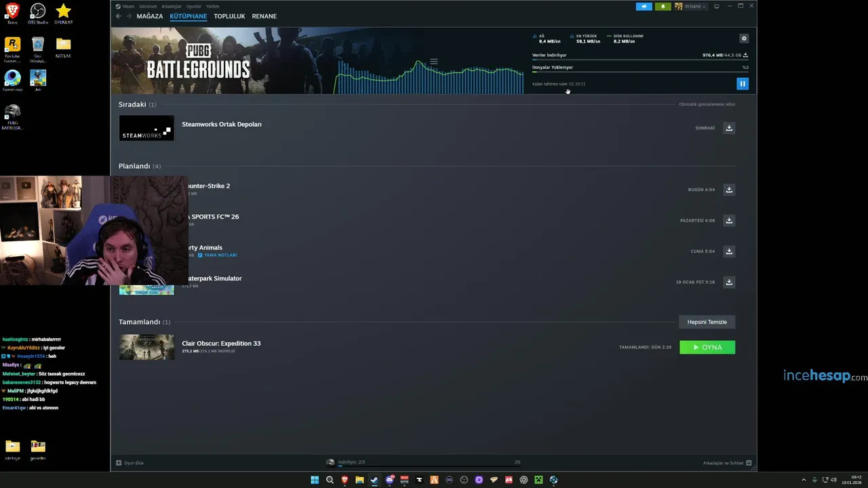Open the Oyunlar menu
Image resolution: width=868 pixels, height=488 pixels.
[194, 6]
